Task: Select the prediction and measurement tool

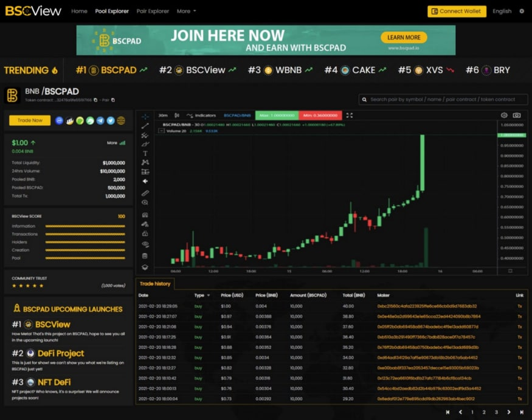Action: [x=145, y=171]
